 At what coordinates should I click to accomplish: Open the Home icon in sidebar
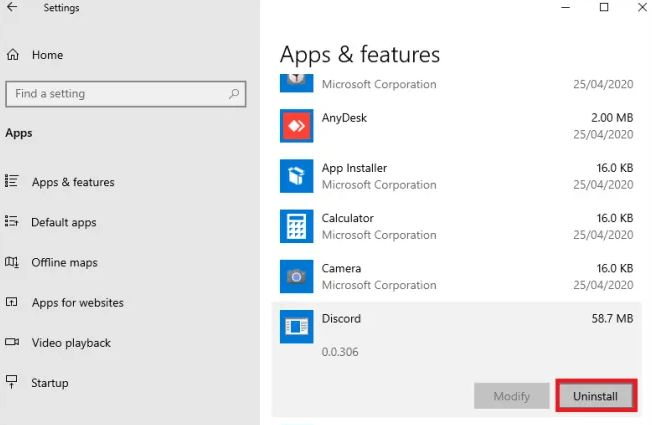click(12, 54)
